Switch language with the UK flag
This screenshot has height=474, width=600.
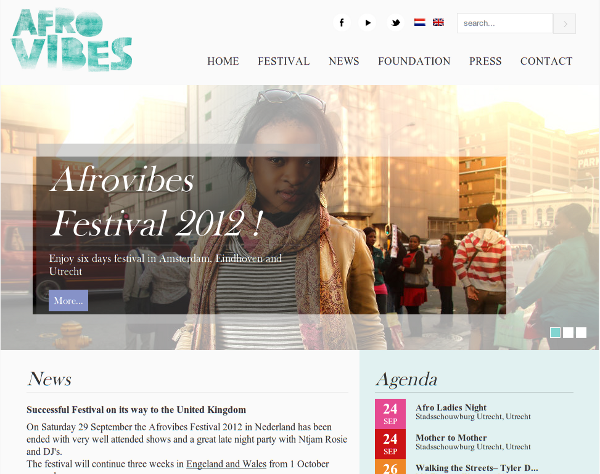[x=439, y=23]
